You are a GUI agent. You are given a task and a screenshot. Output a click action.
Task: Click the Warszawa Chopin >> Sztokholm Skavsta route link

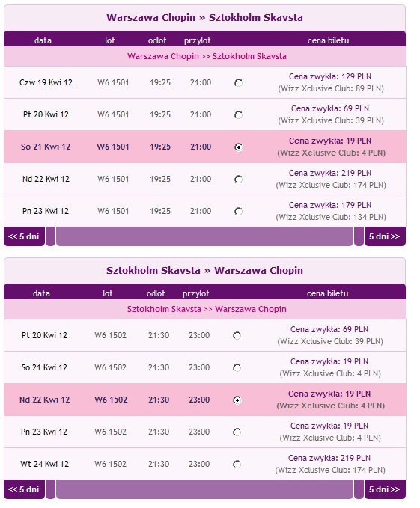click(207, 56)
